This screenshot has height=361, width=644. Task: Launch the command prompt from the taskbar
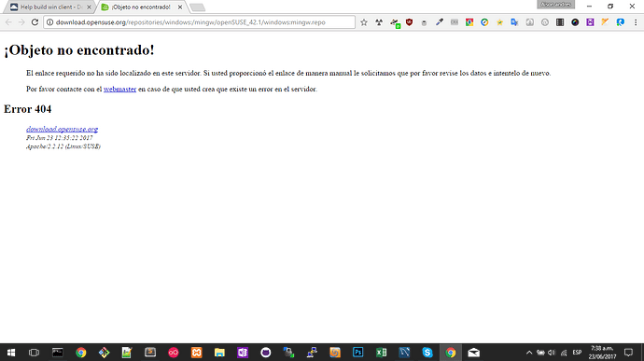click(x=58, y=353)
